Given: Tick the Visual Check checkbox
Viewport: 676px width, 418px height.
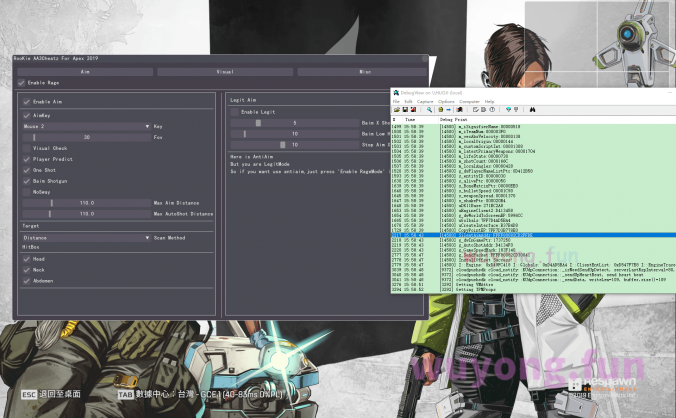Looking at the screenshot, I should pos(25,148).
